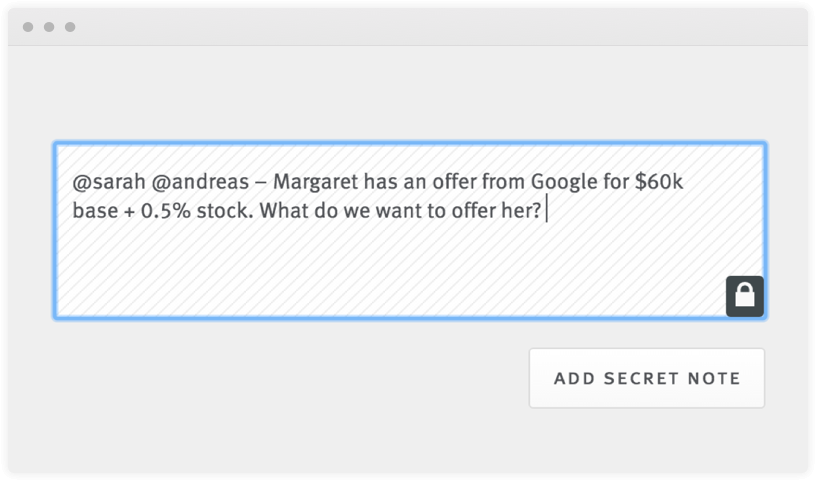Click the @andreas mention in the note
Screen dimensions: 816x481
tap(200, 182)
